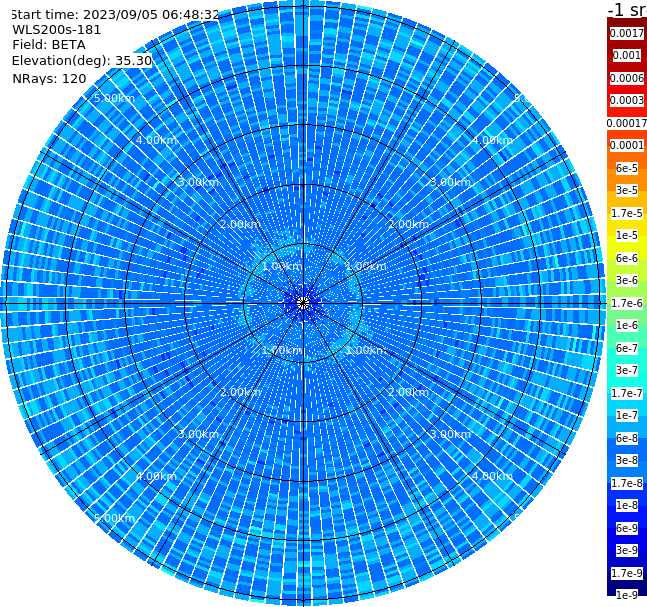
Task: Select the Field: BETA label
Action: [49, 45]
